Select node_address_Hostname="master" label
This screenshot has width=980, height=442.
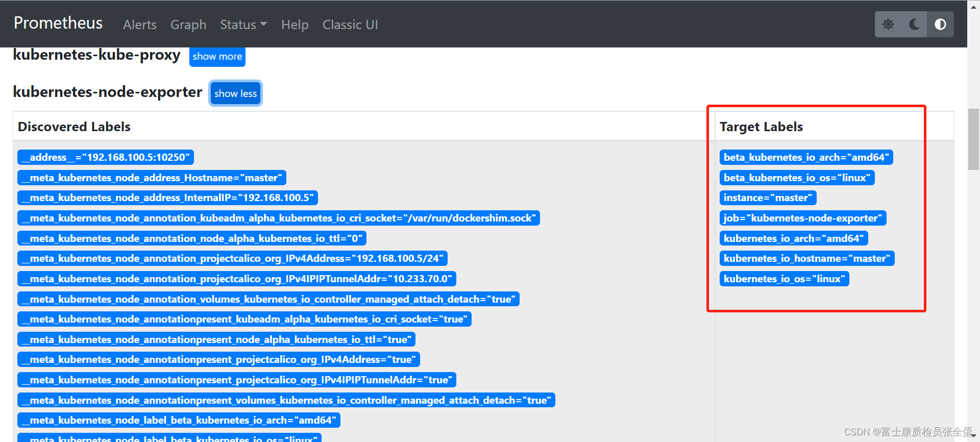click(152, 178)
